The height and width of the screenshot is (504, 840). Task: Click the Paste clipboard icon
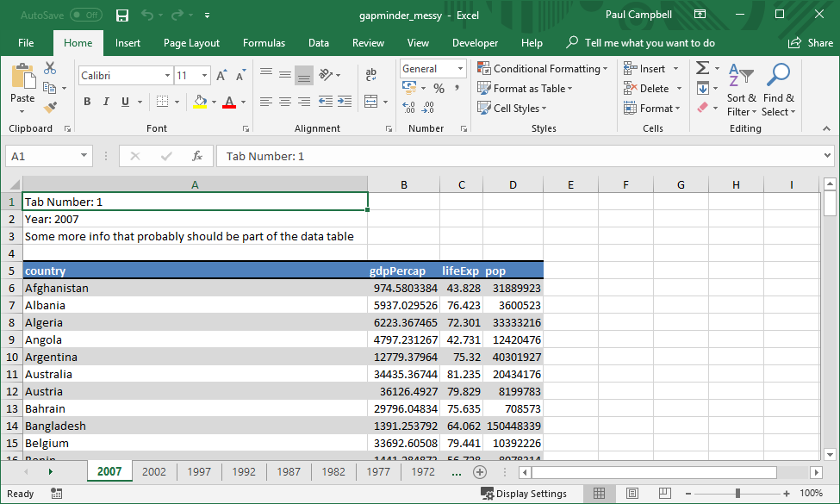pyautogui.click(x=23, y=76)
